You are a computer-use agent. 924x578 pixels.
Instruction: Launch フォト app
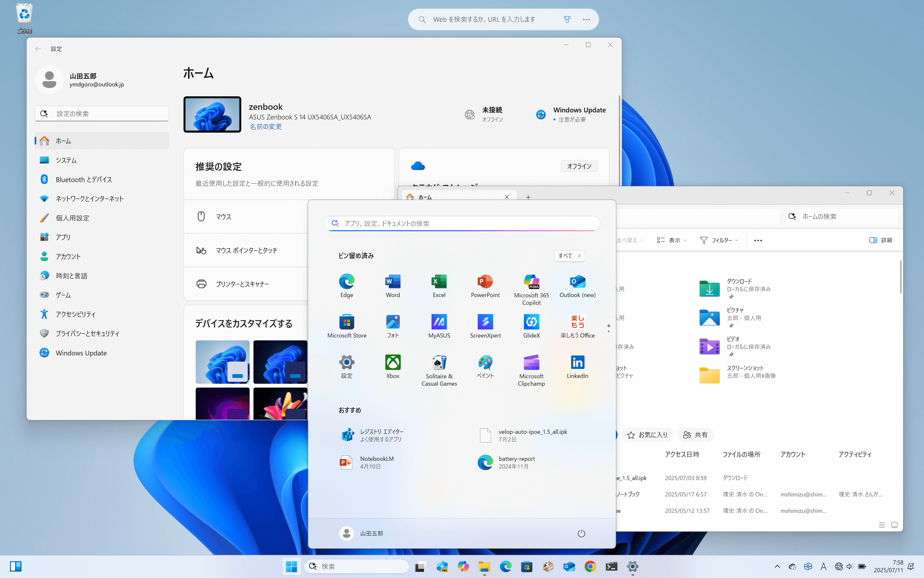click(393, 326)
